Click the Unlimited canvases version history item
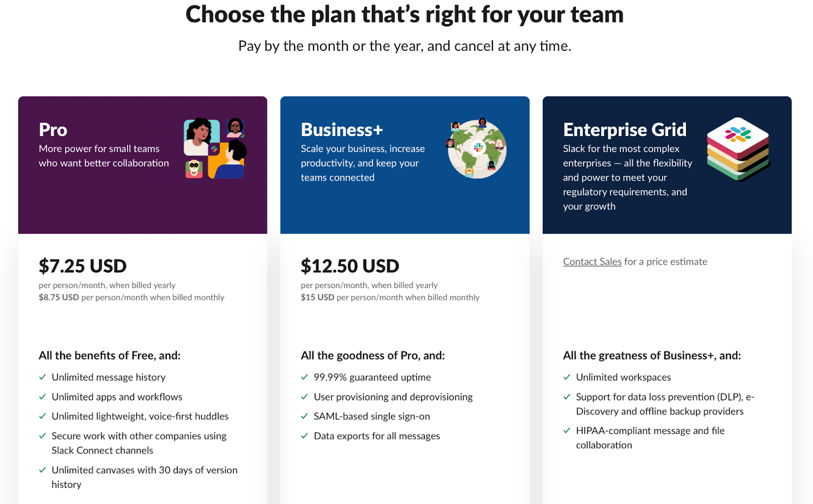 pos(144,477)
